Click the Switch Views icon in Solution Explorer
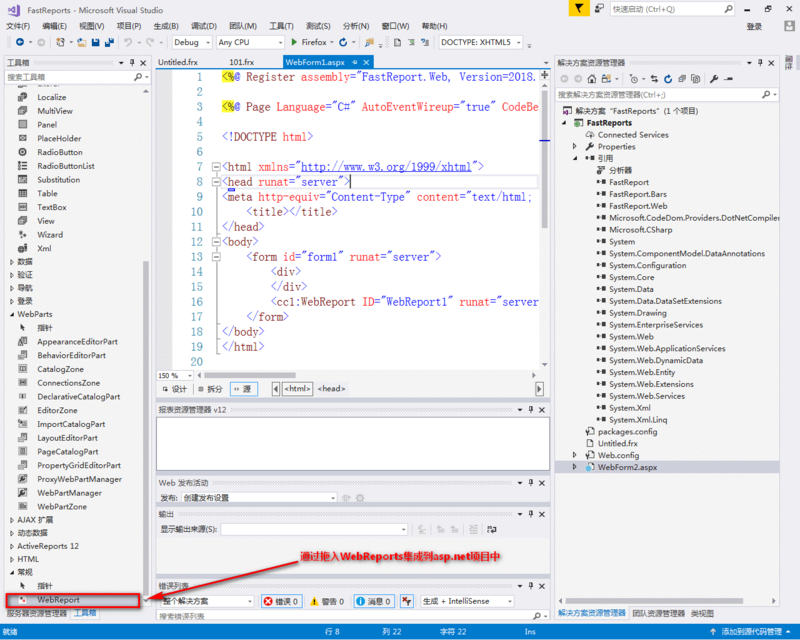Image resolution: width=800 pixels, height=640 pixels. (606, 79)
